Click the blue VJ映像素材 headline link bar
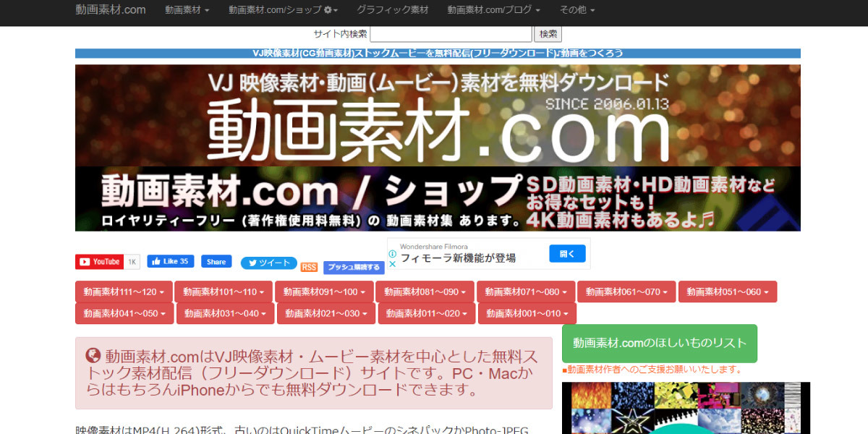This screenshot has width=868, height=434. click(438, 53)
